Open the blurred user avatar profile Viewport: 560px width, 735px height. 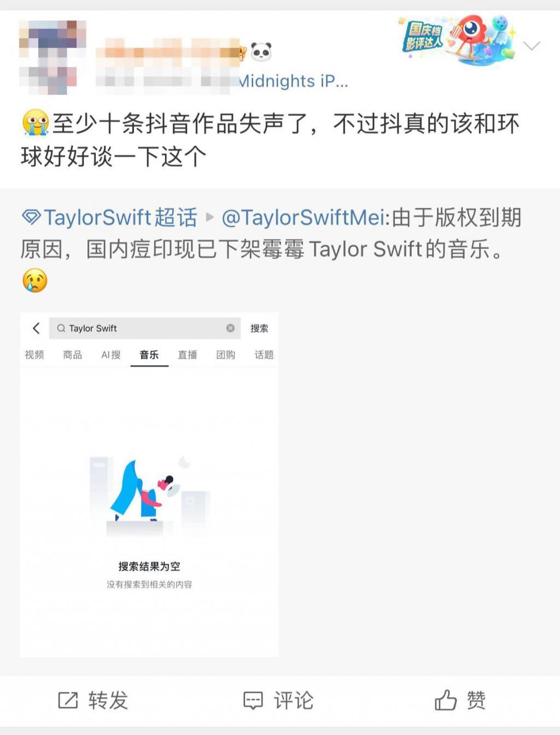click(x=52, y=57)
